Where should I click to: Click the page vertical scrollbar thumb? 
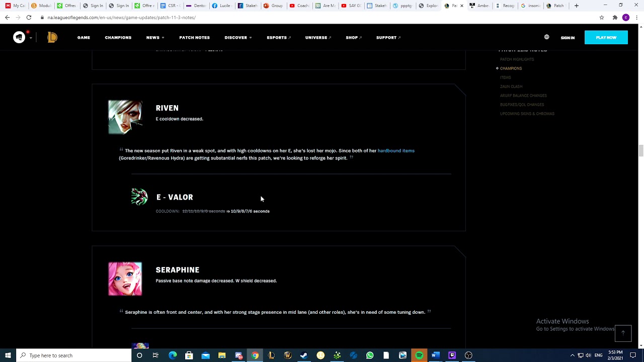click(640, 151)
